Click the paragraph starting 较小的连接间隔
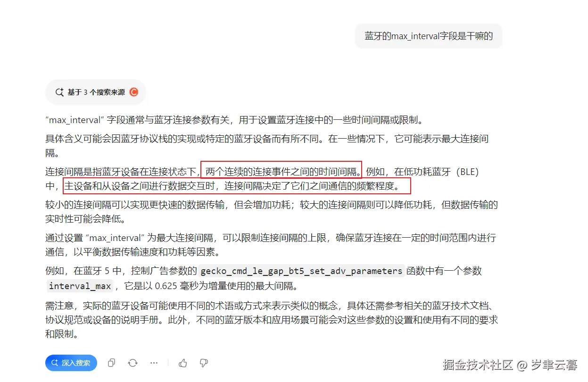Image resolution: width=588 pixels, height=382 pixels. [x=272, y=212]
